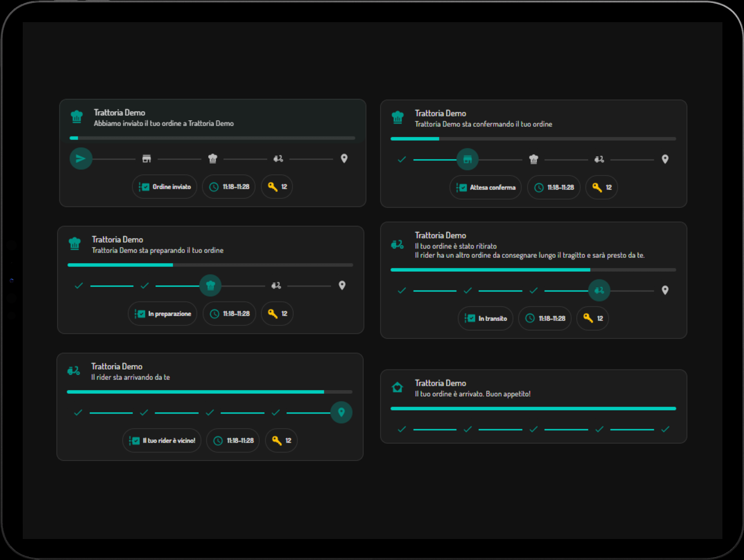Image resolution: width=744 pixels, height=560 pixels.
Task: Click the 'Ordine inviato' status chip
Action: point(164,187)
